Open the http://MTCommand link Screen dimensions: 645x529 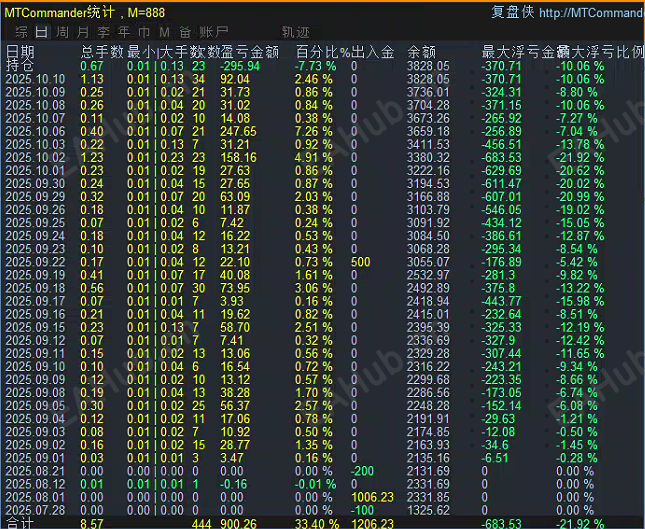pos(591,13)
